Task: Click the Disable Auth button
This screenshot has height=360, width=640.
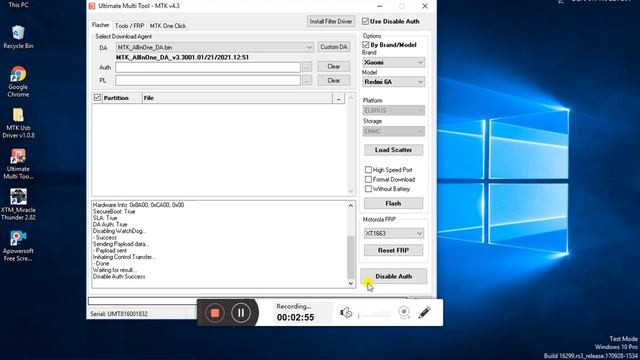Action: click(x=393, y=276)
